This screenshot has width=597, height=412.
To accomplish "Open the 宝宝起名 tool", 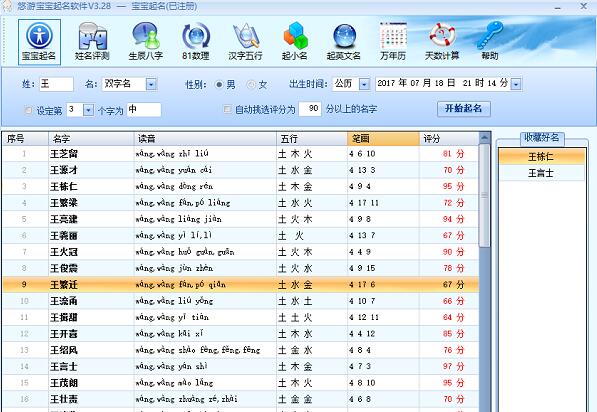I will click(39, 42).
